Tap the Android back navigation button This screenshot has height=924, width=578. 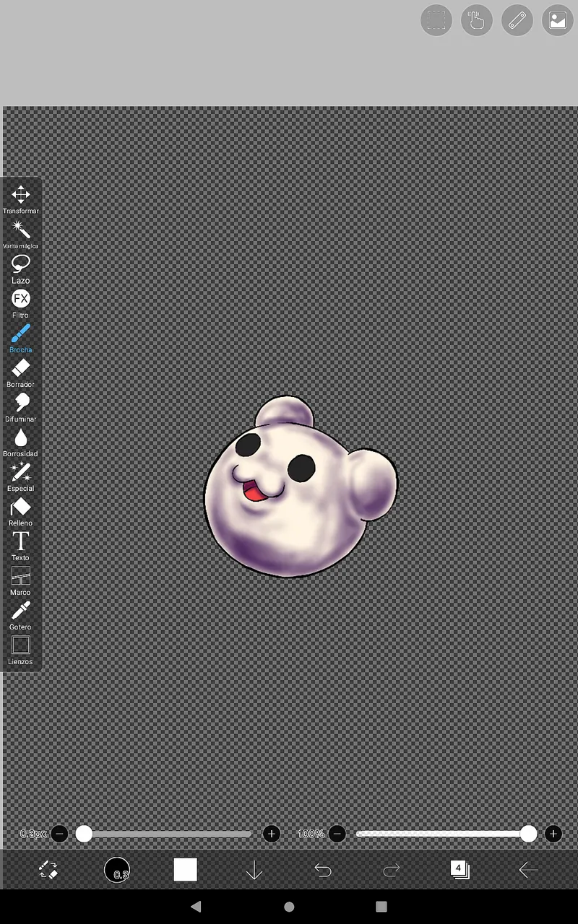196,907
